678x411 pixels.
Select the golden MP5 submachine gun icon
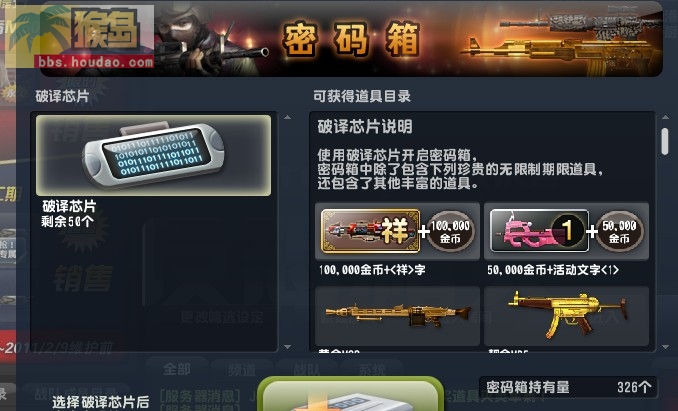(x=566, y=315)
